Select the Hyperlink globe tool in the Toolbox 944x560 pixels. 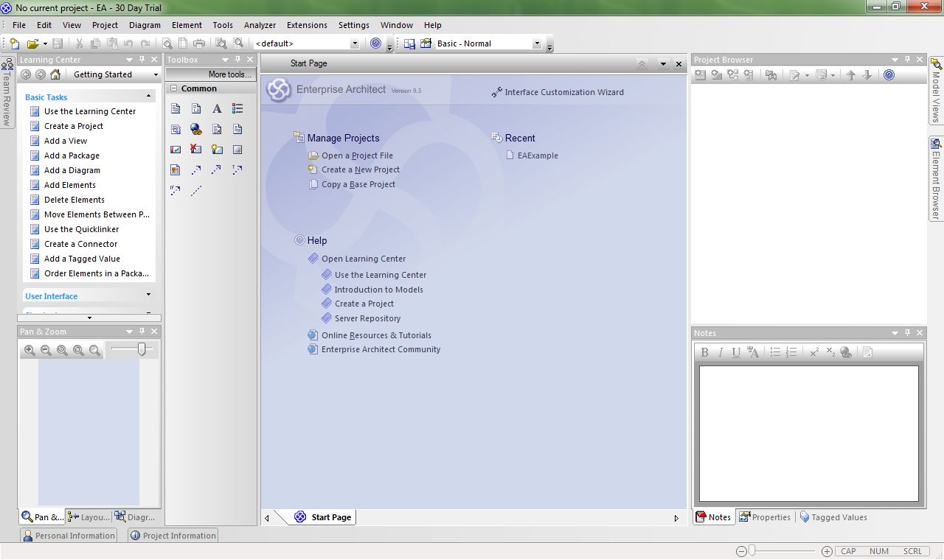tap(196, 129)
